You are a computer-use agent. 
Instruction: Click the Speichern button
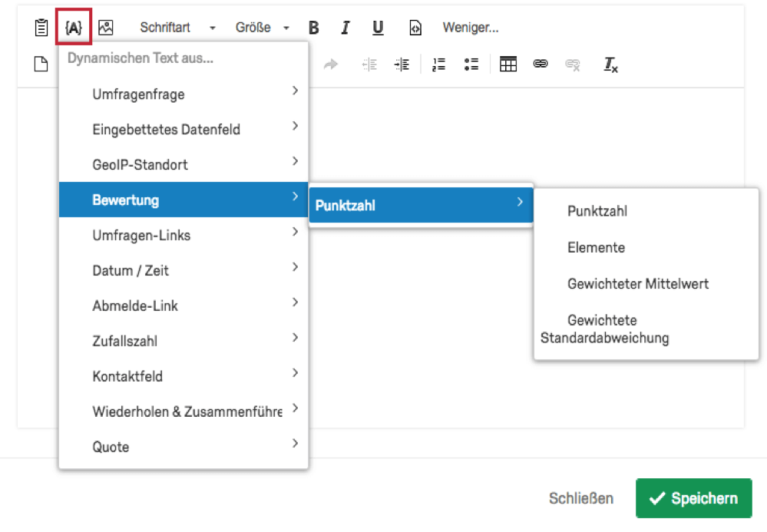(693, 497)
